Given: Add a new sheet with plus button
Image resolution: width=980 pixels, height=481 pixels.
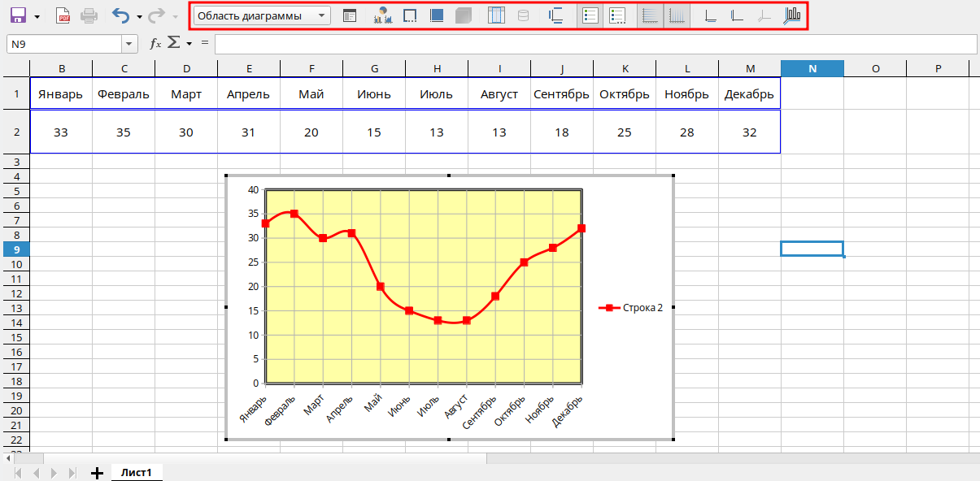Looking at the screenshot, I should click(x=97, y=473).
